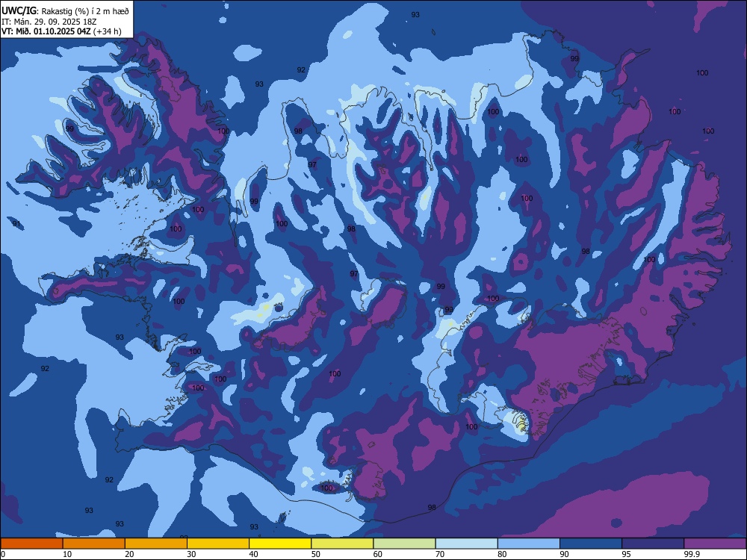Click the dark orange 0–10 legend swatch
Screen dimensions: 747x560
pyautogui.click(x=31, y=544)
